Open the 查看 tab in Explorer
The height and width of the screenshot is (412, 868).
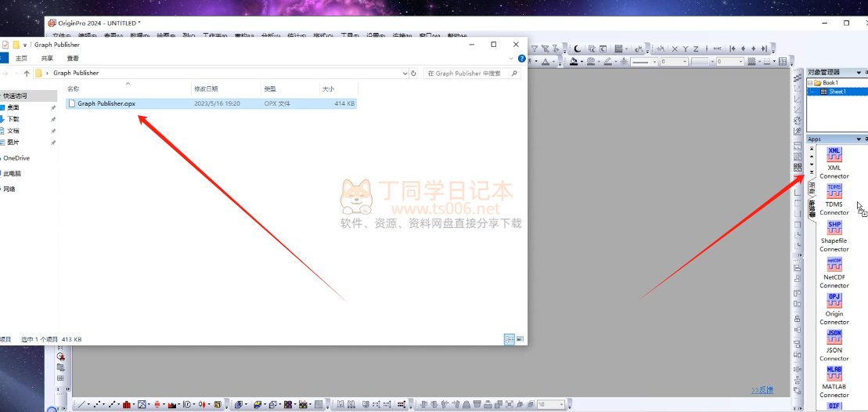click(x=73, y=58)
